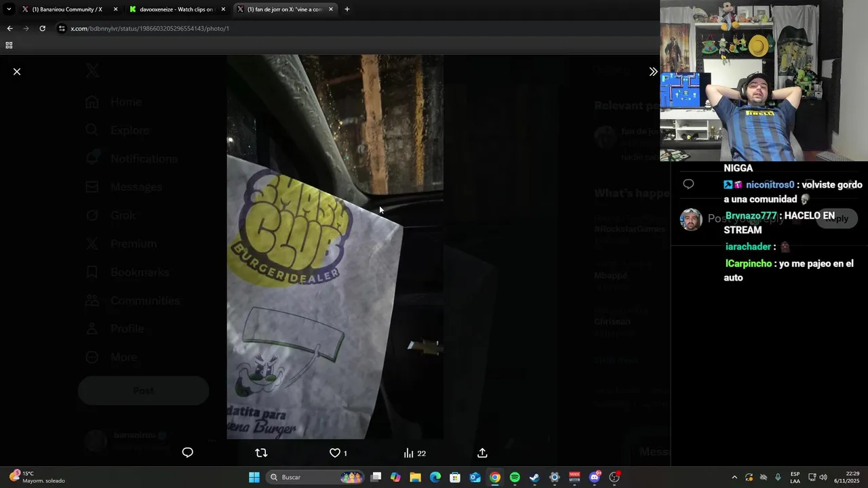Click the Buscar taskbar search box
The width and height of the screenshot is (868, 488).
pos(316,477)
